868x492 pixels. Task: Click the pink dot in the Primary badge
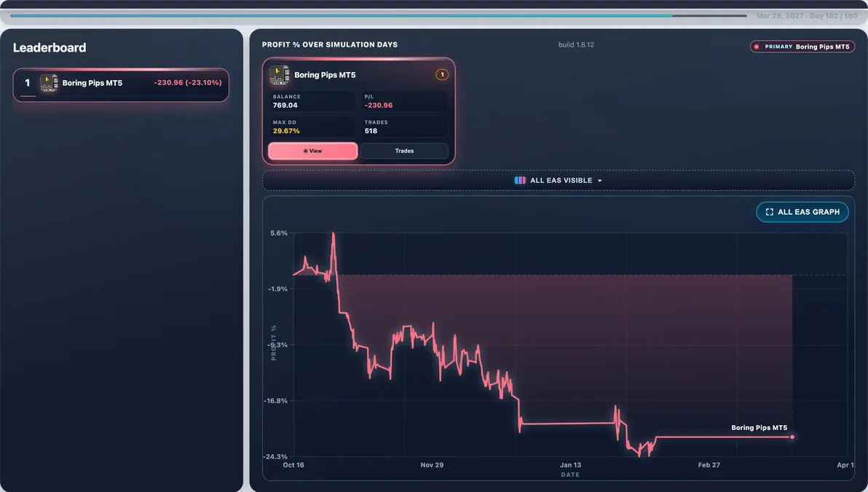pos(756,47)
